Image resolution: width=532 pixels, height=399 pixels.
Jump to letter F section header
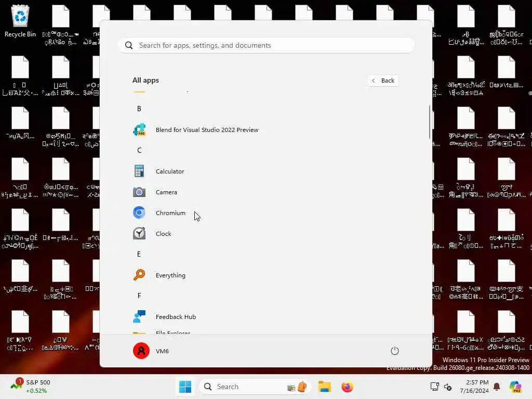(139, 296)
